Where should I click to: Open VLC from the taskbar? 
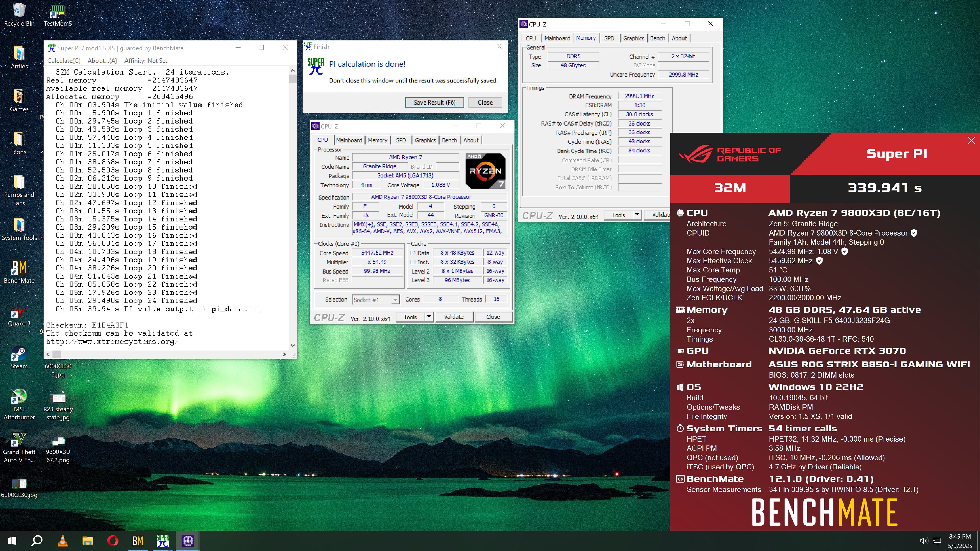point(62,540)
